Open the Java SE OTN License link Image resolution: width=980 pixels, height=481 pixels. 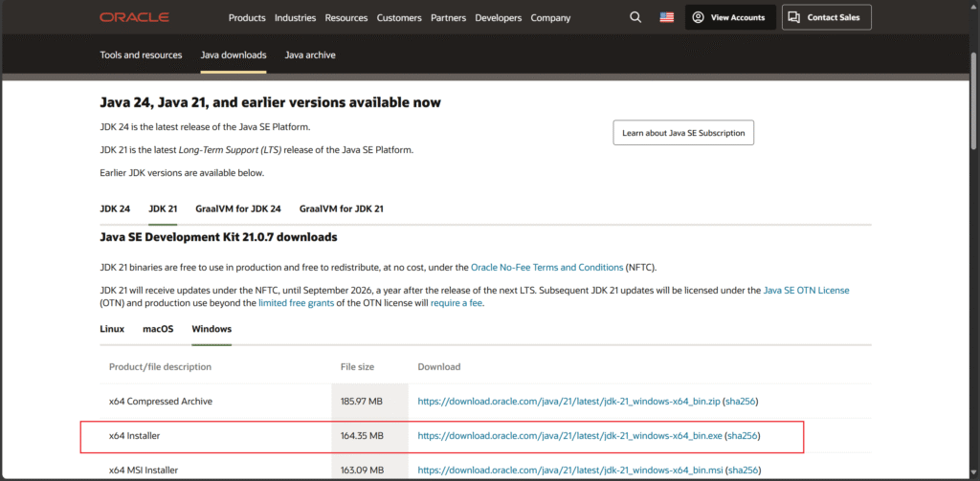click(x=806, y=291)
